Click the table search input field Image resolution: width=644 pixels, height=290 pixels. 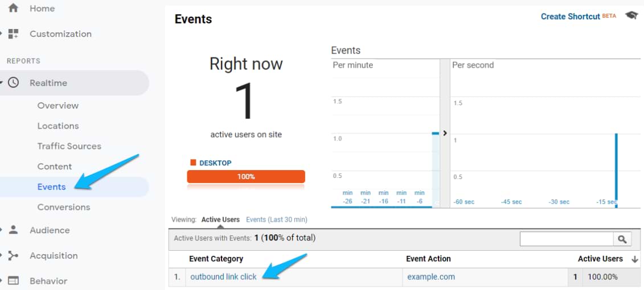tap(566, 239)
